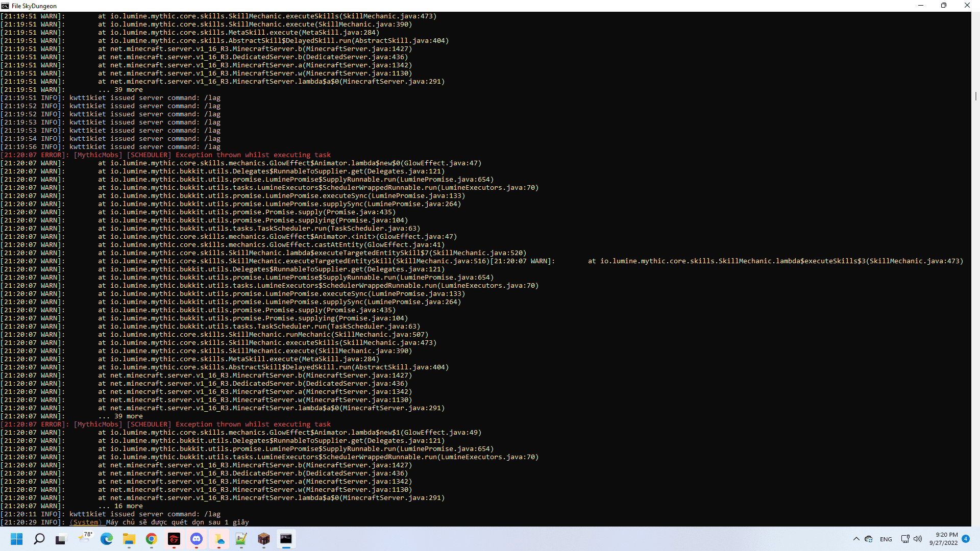The width and height of the screenshot is (980, 551).
Task: Open Task View on the taskbar
Action: click(x=61, y=539)
